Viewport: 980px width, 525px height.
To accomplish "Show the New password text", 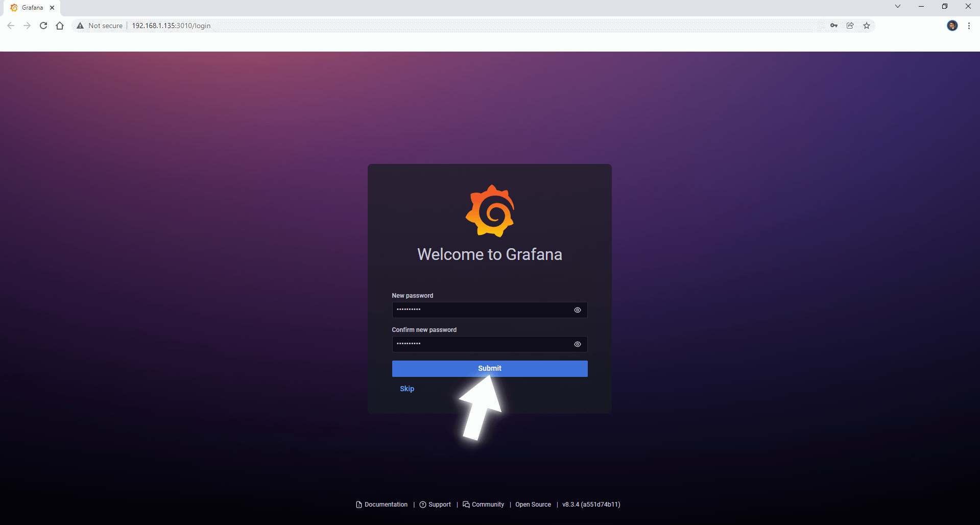I will [577, 310].
